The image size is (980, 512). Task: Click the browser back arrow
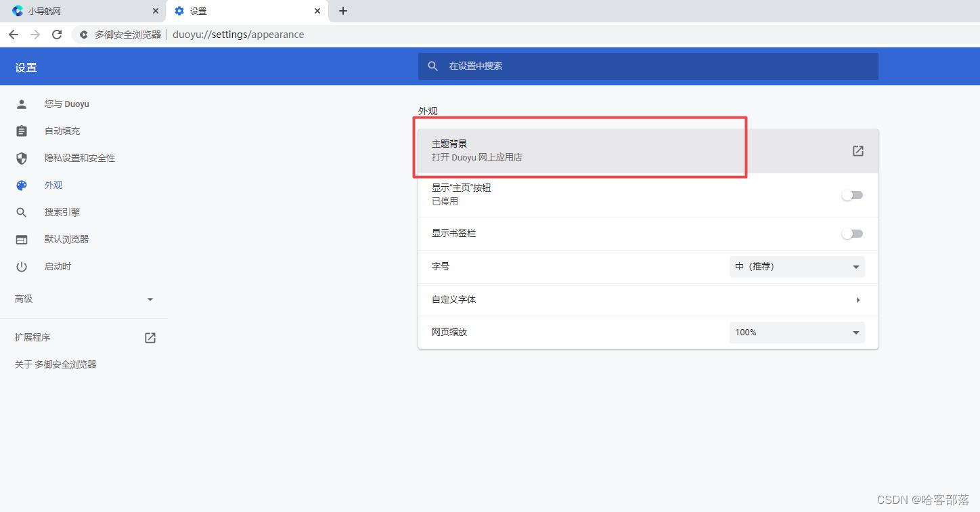coord(14,35)
